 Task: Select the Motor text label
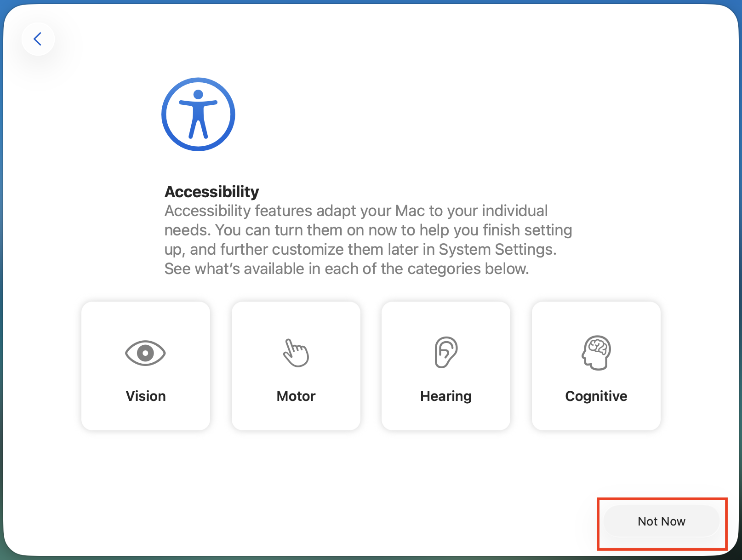(x=296, y=396)
